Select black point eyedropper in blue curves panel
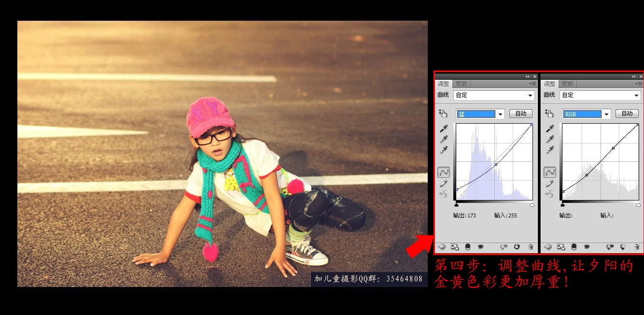This screenshot has width=644, height=315. pyautogui.click(x=443, y=129)
